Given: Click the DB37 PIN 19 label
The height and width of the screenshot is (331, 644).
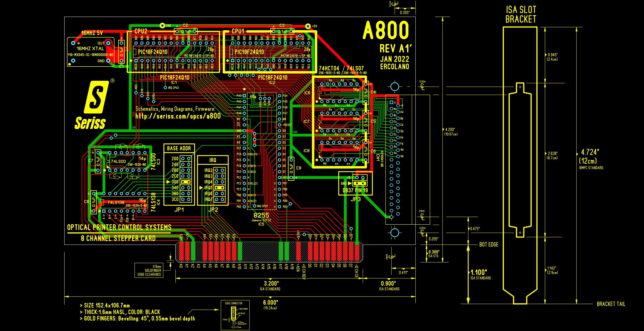Looking at the screenshot, I should click(x=355, y=191).
